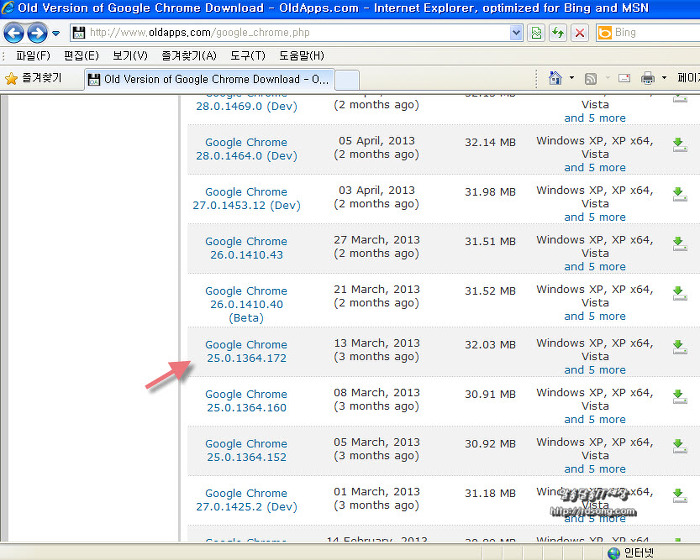The width and height of the screenshot is (700, 560).
Task: Expand the Print button dropdown arrow
Action: (x=663, y=78)
